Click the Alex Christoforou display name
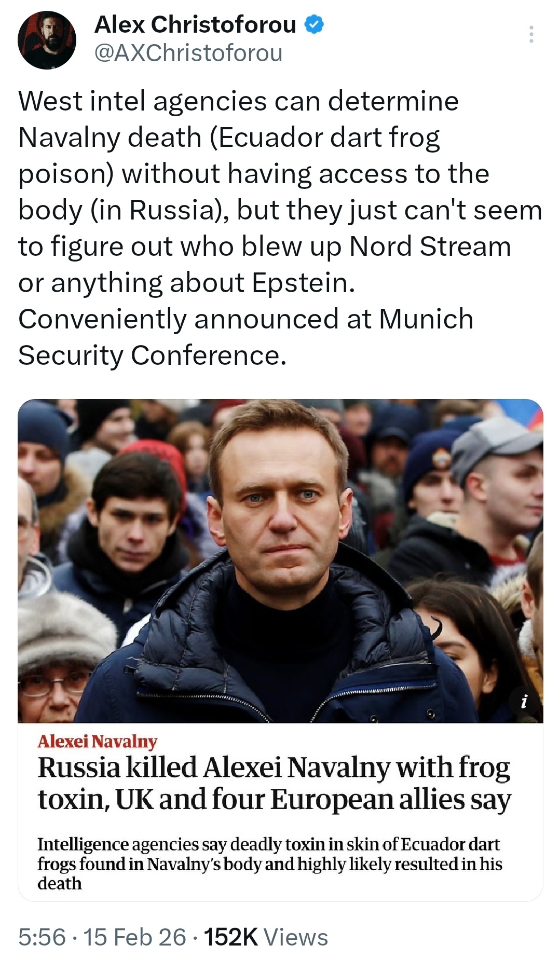Screen dimensions: 560x959 (x=195, y=24)
